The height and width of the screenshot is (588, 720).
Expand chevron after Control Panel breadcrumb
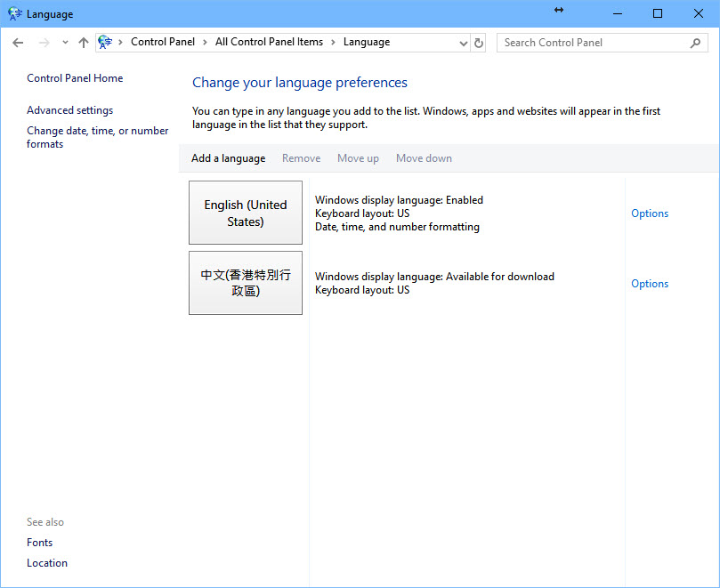(205, 42)
